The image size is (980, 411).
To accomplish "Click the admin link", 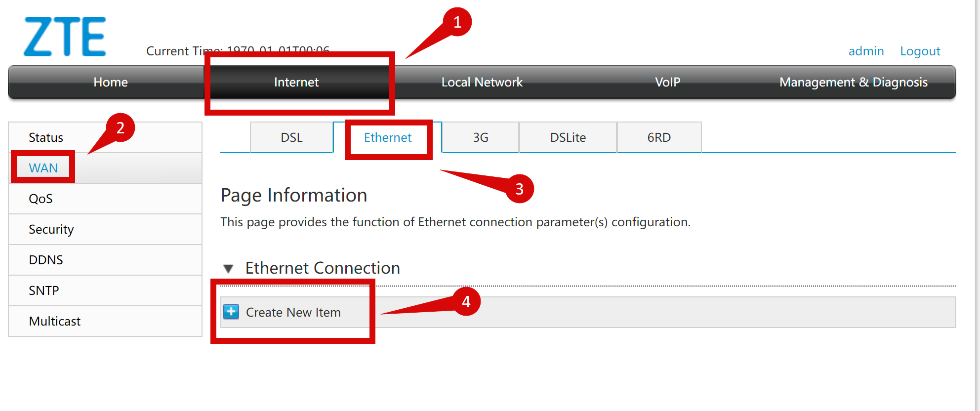I will (866, 51).
